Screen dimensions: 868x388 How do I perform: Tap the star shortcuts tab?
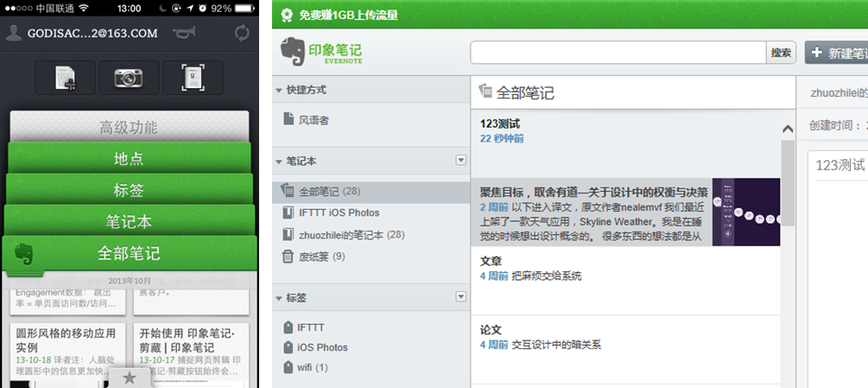tap(130, 378)
